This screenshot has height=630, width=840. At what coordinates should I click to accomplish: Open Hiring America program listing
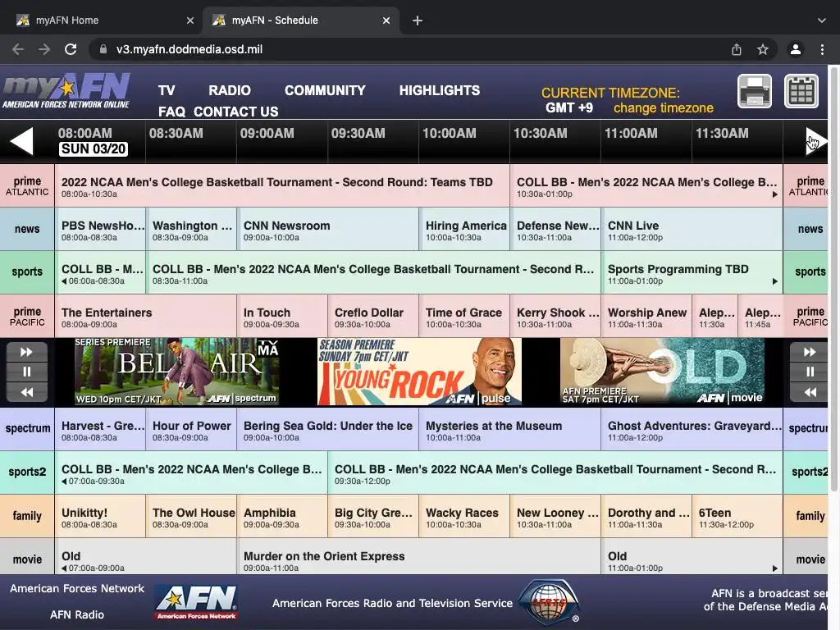[464, 230]
